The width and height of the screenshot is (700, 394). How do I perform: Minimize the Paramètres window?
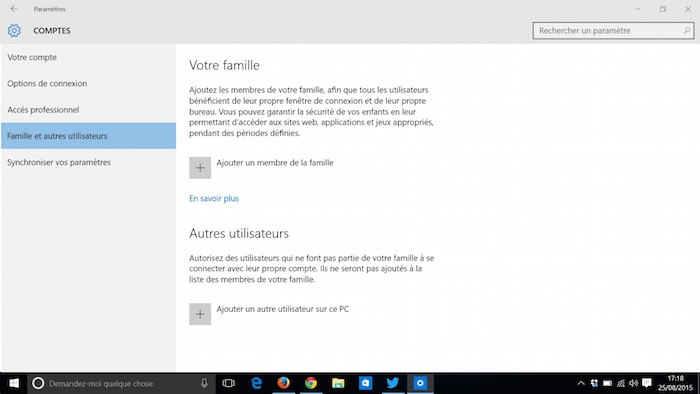638,9
